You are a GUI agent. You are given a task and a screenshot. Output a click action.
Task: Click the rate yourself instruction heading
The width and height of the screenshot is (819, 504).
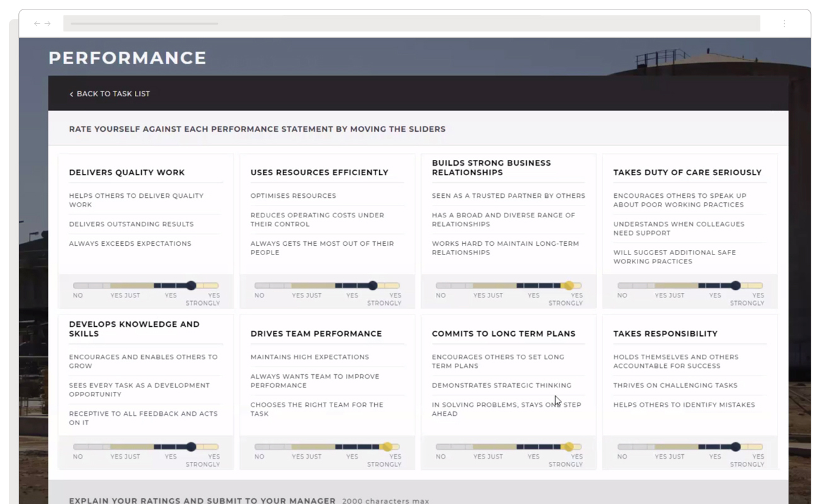[257, 129]
